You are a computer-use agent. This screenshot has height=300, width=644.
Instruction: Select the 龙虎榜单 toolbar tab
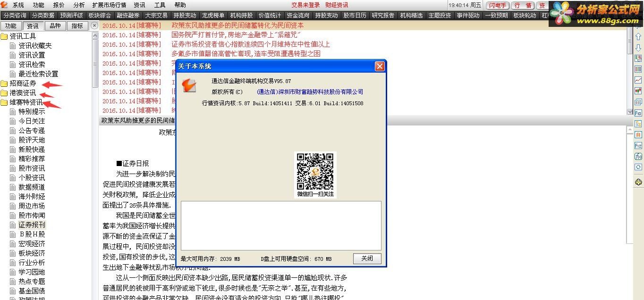(x=213, y=16)
